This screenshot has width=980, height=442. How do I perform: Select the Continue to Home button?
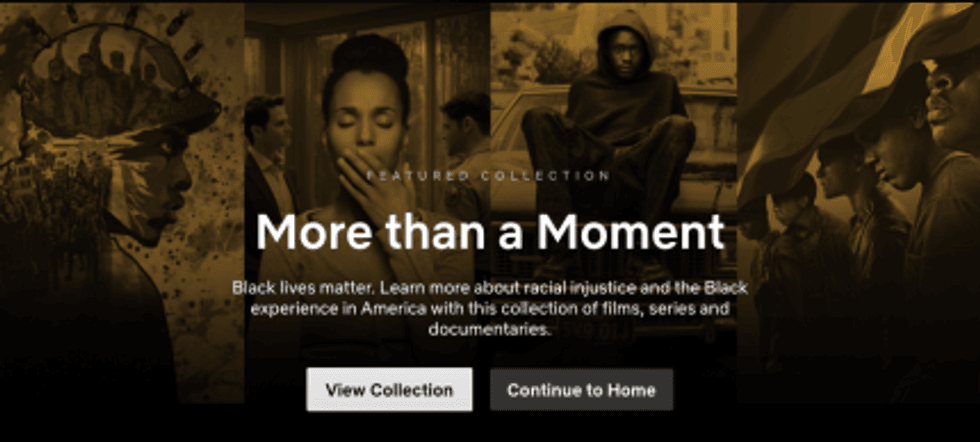(x=581, y=389)
